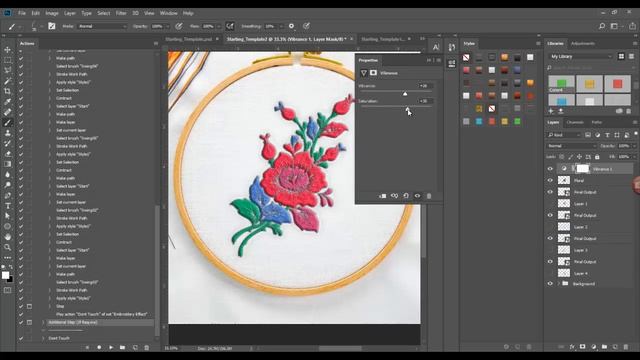Screen dimensions: 640x360
Task: Switch to the Channels tab
Action: [x=575, y=122]
